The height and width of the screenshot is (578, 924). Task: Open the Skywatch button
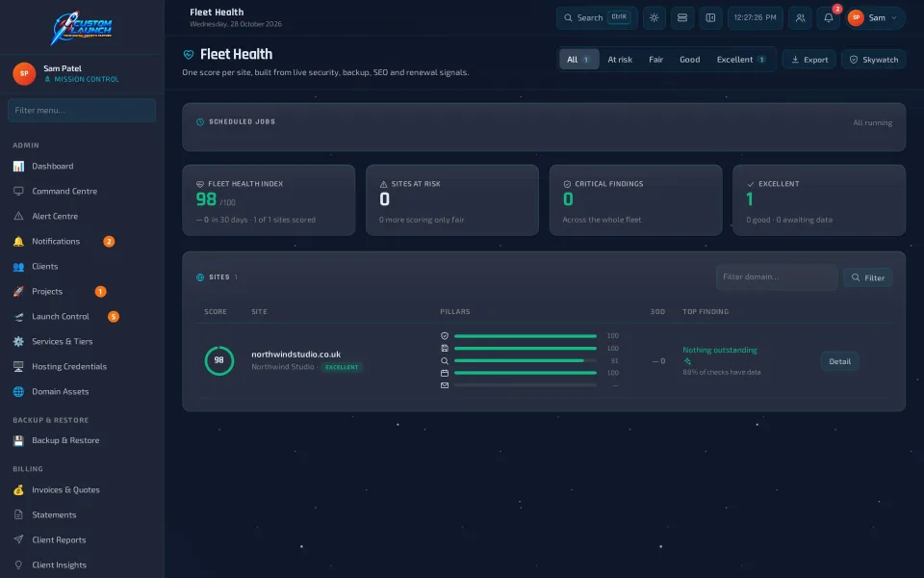pos(873,60)
